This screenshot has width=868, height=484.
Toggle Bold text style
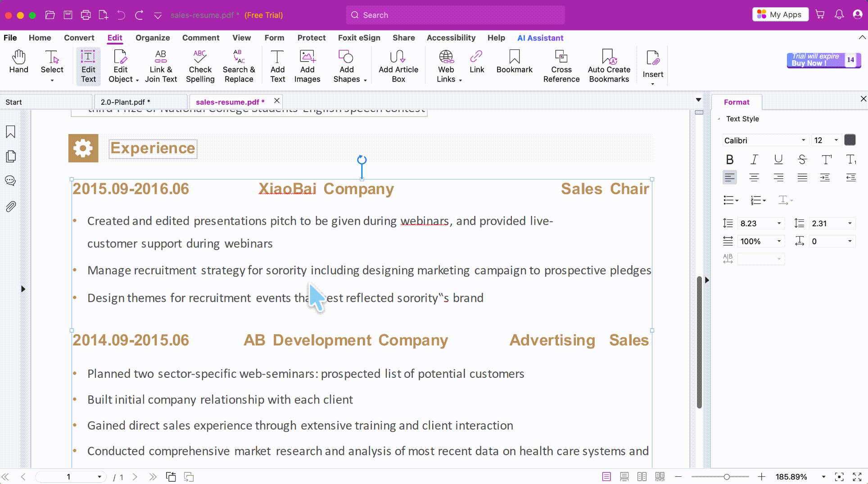[730, 159]
